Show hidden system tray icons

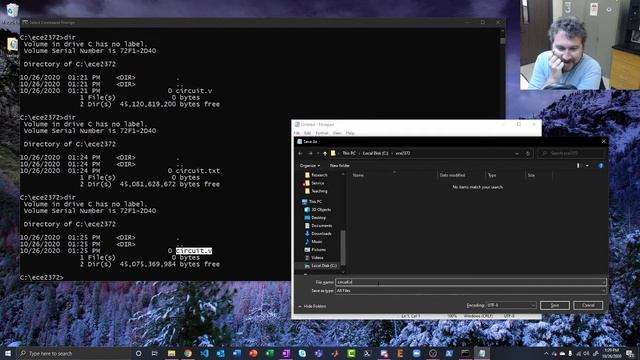(x=546, y=353)
